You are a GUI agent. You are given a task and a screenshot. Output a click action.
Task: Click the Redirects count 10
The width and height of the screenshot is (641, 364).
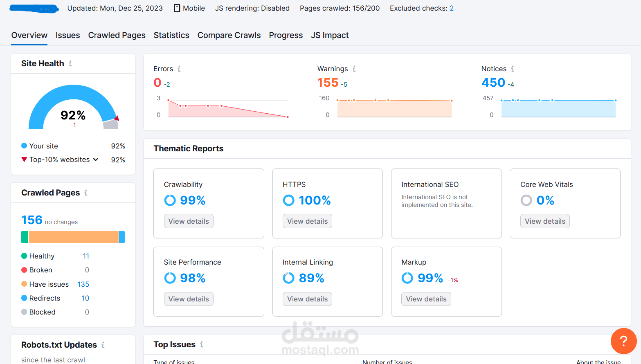85,298
